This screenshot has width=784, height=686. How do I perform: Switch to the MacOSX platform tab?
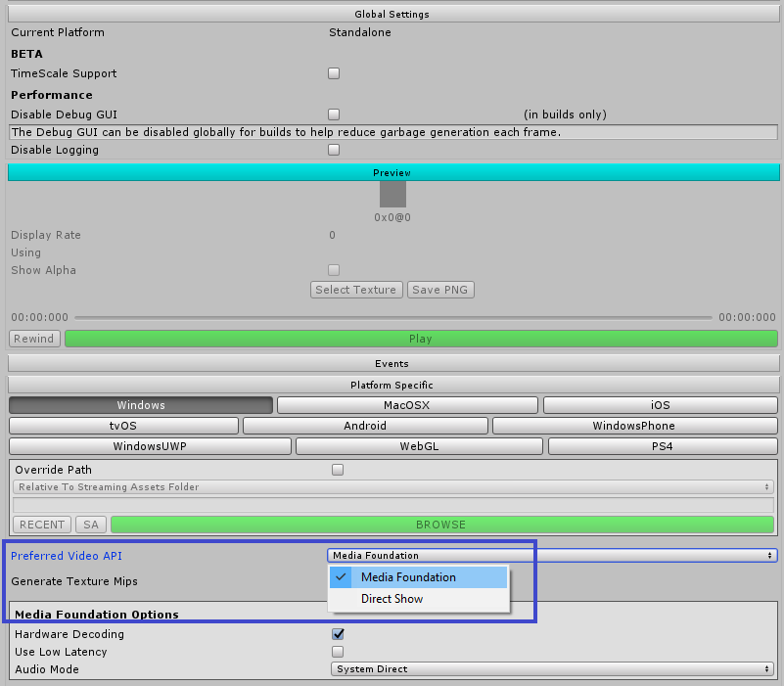[409, 404]
